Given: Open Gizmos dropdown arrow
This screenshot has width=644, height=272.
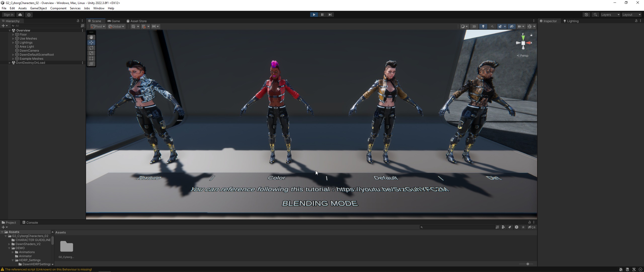Looking at the screenshot, I should 534,26.
